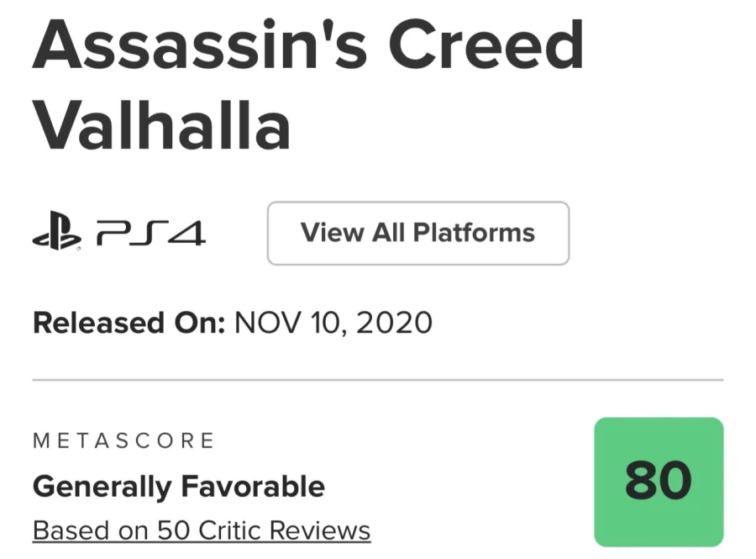
Task: Open the Based on 50 Critic Reviews link
Action: click(x=202, y=530)
